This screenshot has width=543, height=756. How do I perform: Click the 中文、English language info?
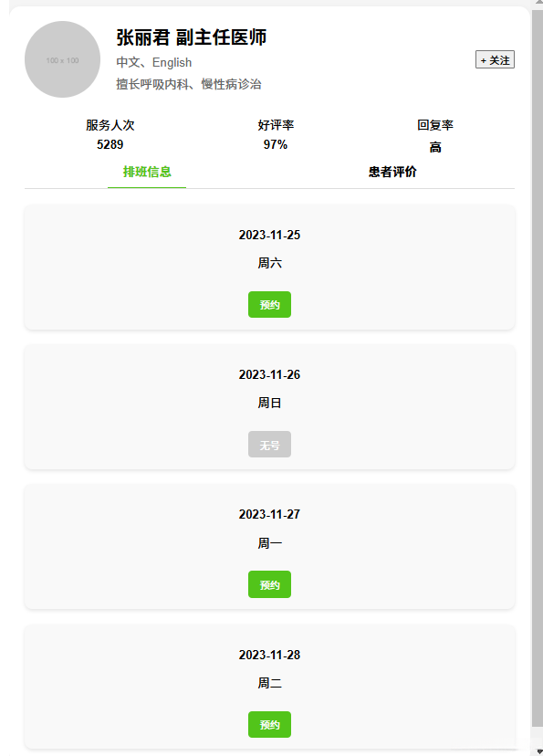[153, 62]
